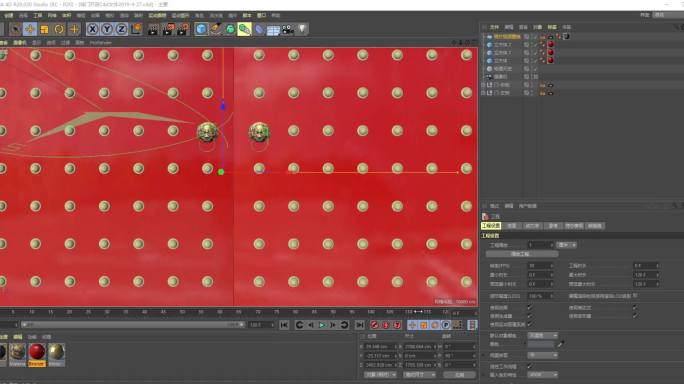Open the green generators (Subdivision Surface) icon
This screenshot has height=384, width=684.
pos(230,29)
